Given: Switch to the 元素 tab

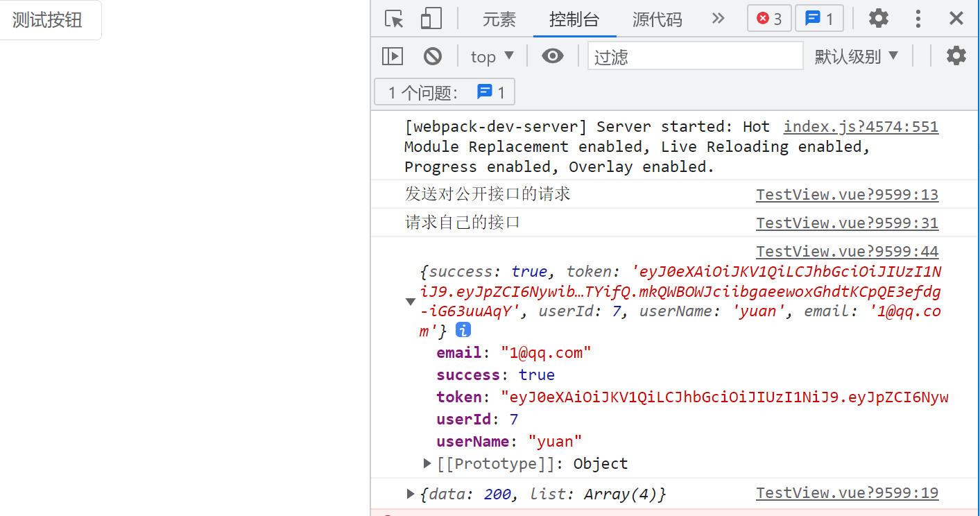Looking at the screenshot, I should click(499, 19).
